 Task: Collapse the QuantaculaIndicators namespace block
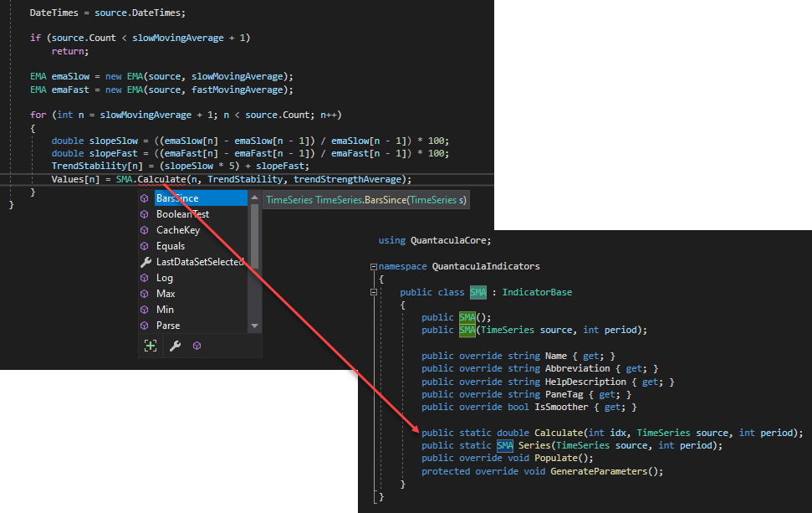373,267
